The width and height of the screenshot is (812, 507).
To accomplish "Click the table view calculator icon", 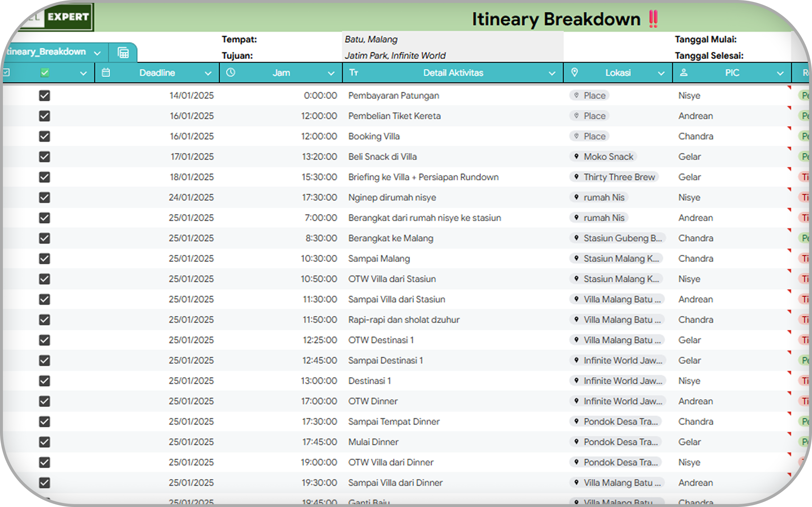I will pyautogui.click(x=123, y=53).
